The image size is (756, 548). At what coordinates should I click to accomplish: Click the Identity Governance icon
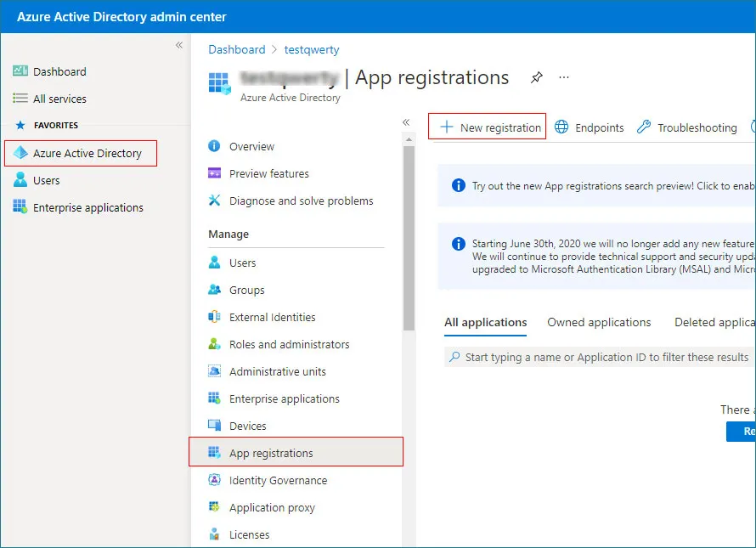[214, 479]
